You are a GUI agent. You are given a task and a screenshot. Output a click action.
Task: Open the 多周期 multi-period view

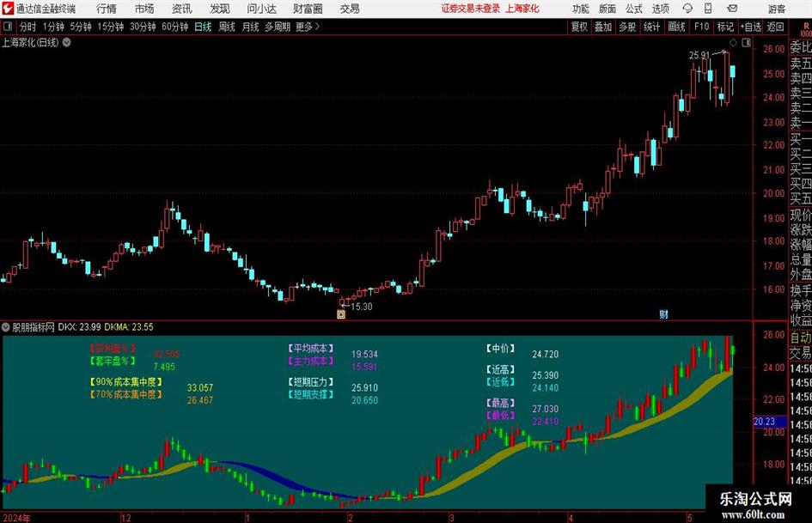click(277, 27)
